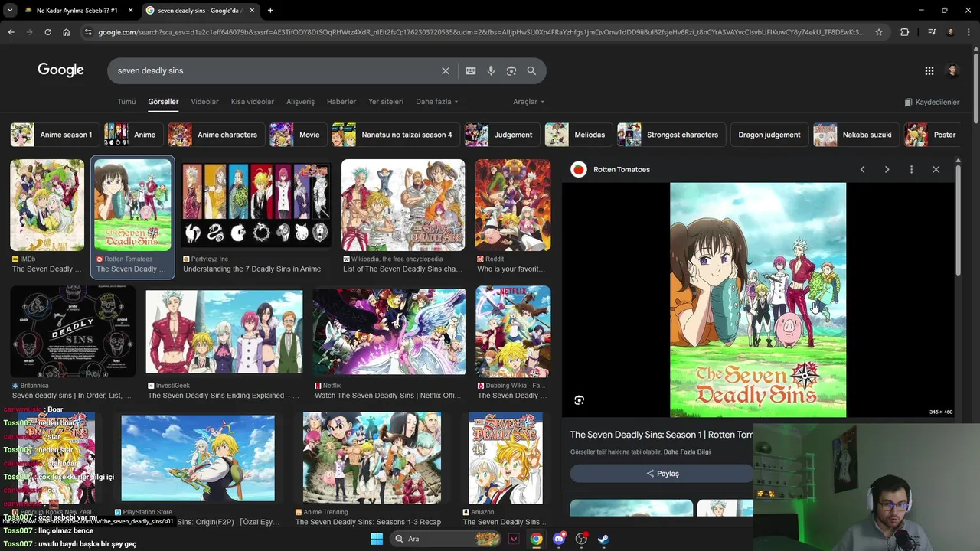Filter by Anime characters chip

tap(215, 135)
